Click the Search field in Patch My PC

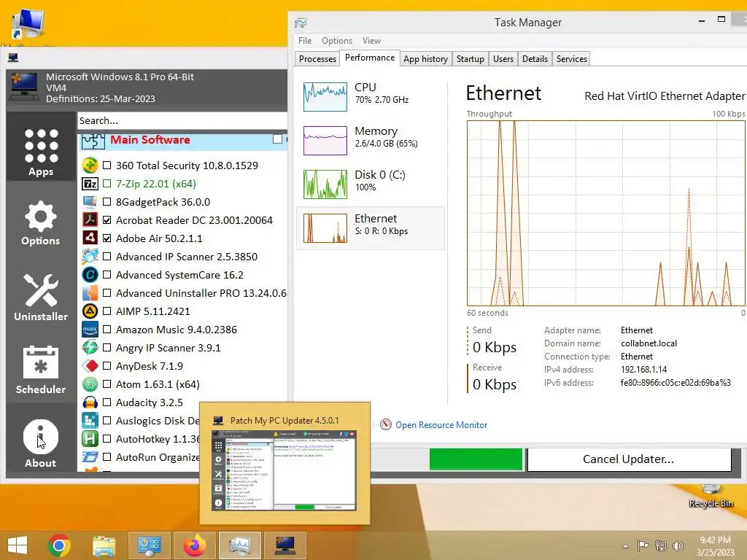pos(182,120)
